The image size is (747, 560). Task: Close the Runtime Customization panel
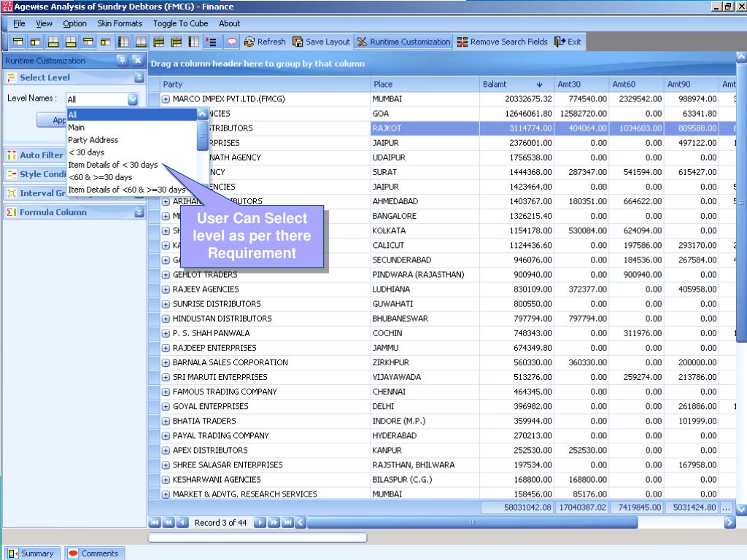138,60
